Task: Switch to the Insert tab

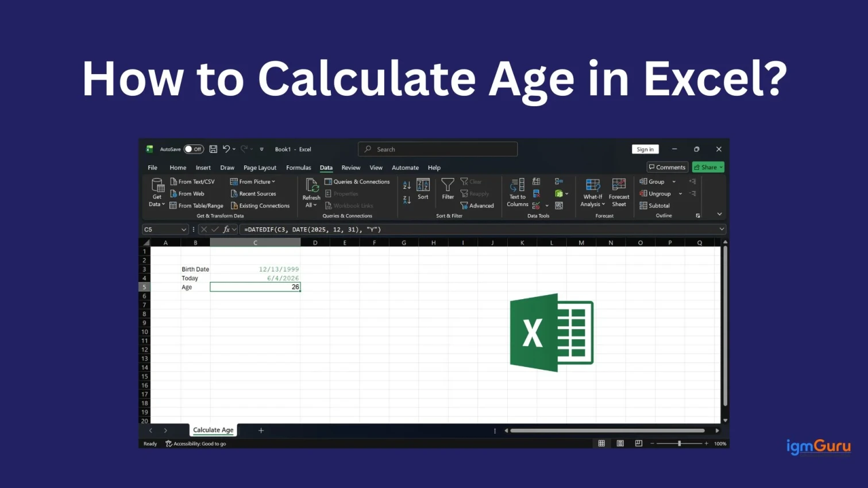Action: 203,168
